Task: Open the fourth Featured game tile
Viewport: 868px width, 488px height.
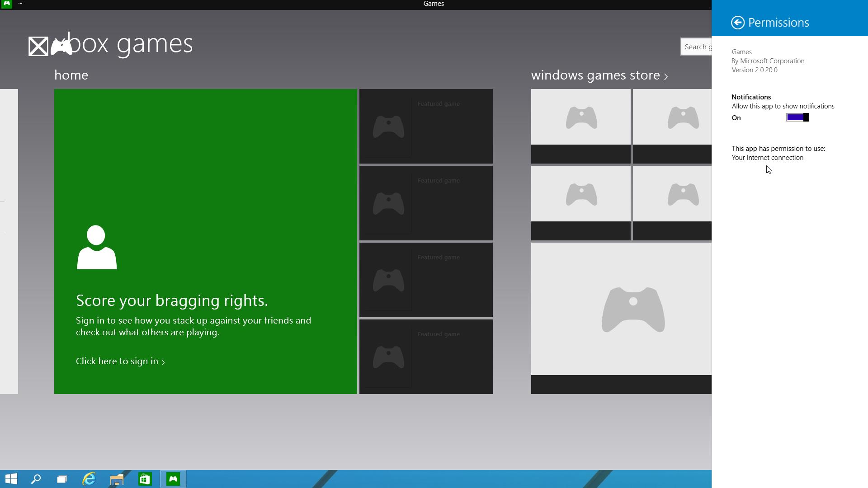Action: 426,357
